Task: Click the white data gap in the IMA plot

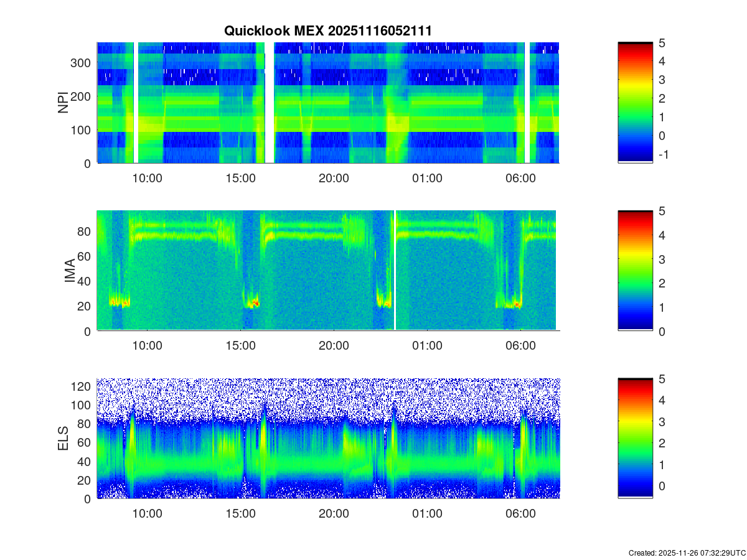Action: [395, 271]
